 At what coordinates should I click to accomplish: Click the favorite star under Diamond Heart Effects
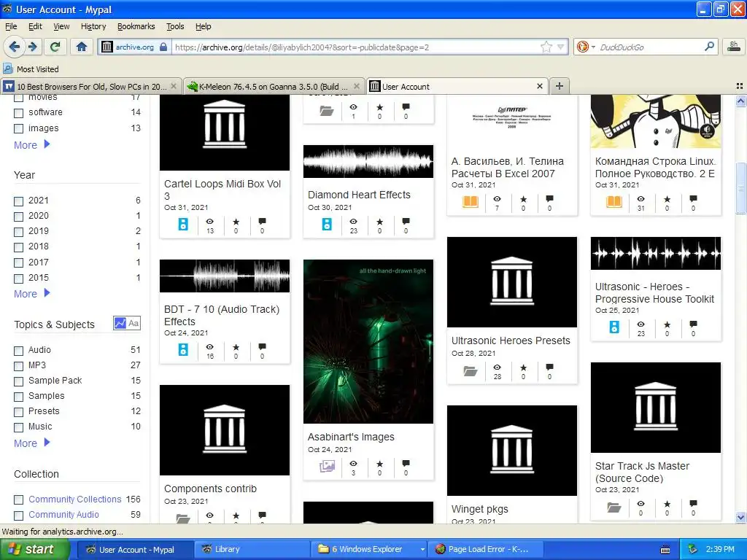pos(379,222)
